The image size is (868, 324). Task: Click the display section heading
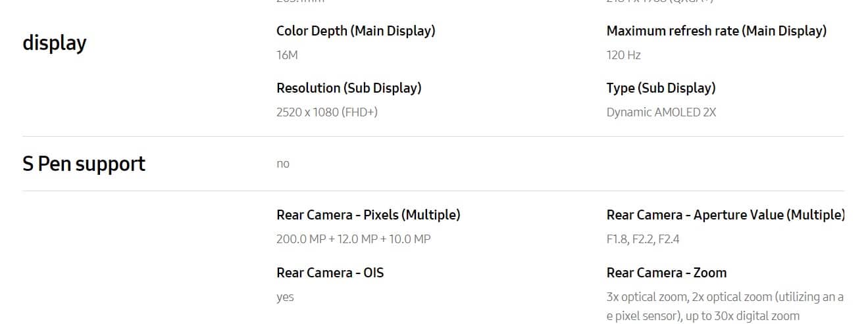tap(55, 43)
